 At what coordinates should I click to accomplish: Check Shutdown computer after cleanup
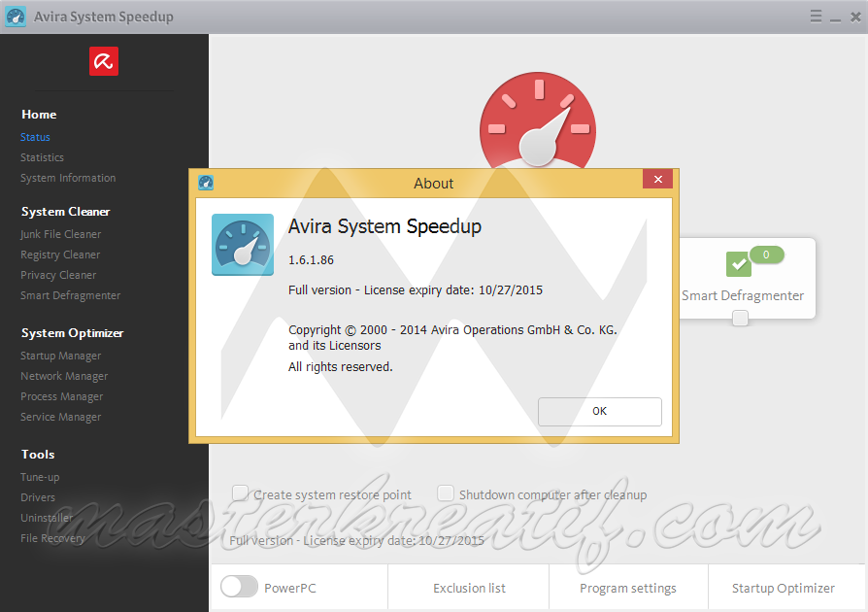pyautogui.click(x=446, y=493)
